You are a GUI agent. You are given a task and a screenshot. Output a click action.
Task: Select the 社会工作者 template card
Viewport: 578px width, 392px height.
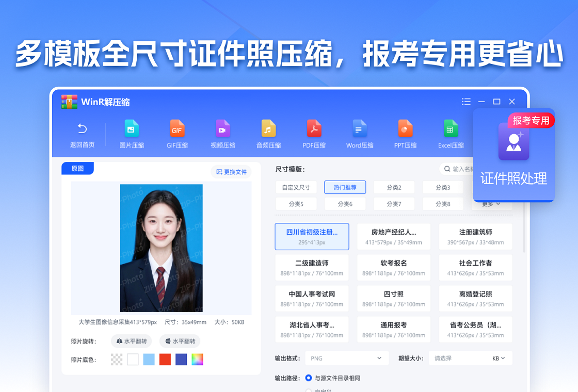pos(475,268)
